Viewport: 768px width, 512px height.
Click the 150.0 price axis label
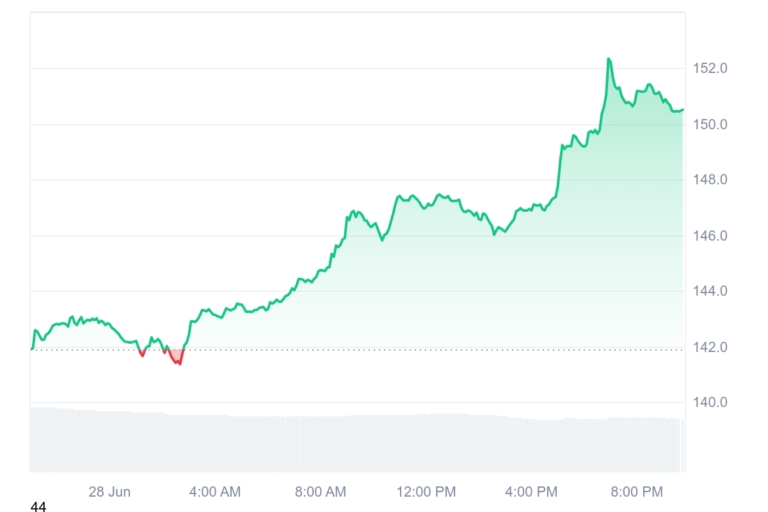click(x=712, y=125)
